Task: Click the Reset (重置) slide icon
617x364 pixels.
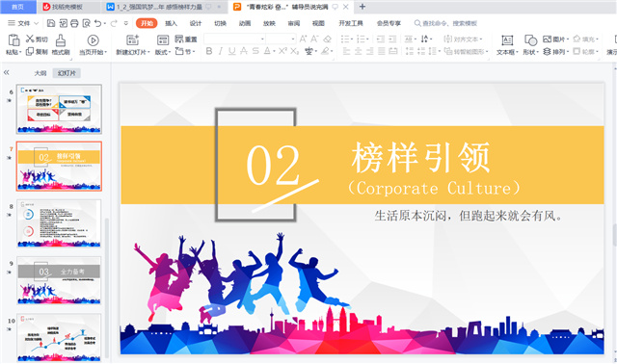Action: (x=179, y=39)
